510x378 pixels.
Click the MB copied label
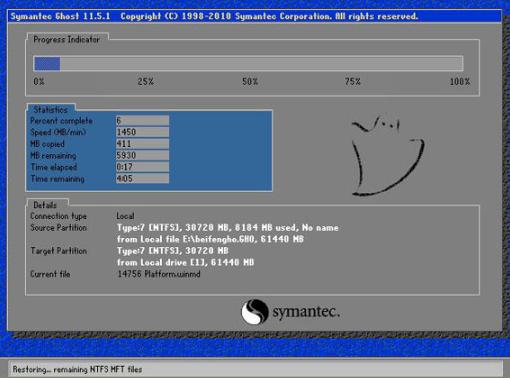(x=47, y=144)
